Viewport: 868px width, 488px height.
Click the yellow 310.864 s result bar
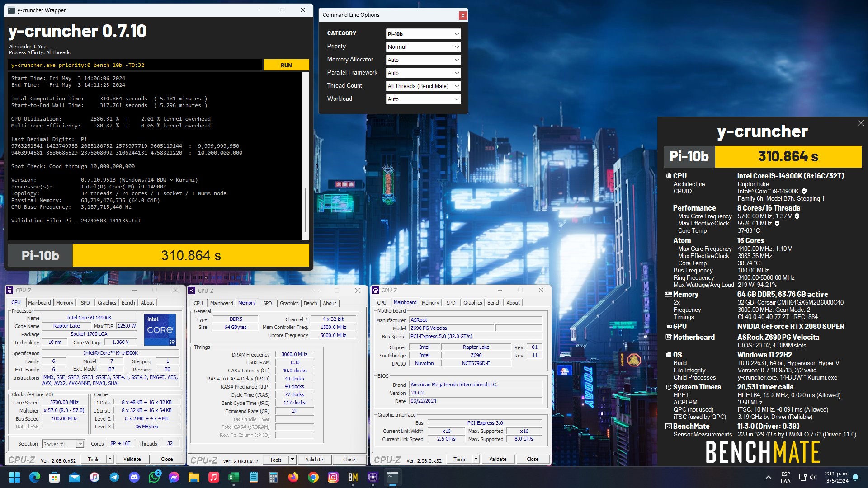tap(191, 256)
